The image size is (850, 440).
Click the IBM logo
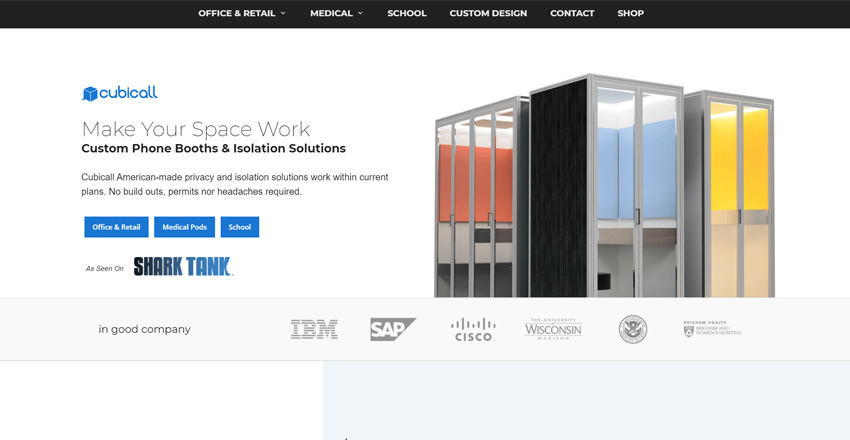point(314,329)
